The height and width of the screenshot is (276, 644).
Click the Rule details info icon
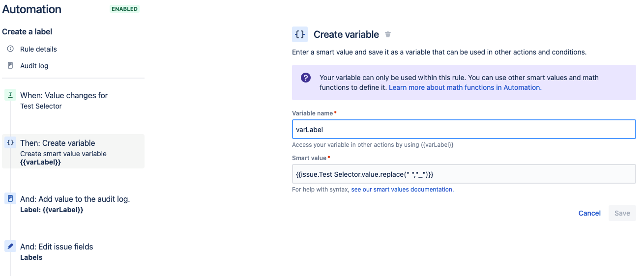10,49
